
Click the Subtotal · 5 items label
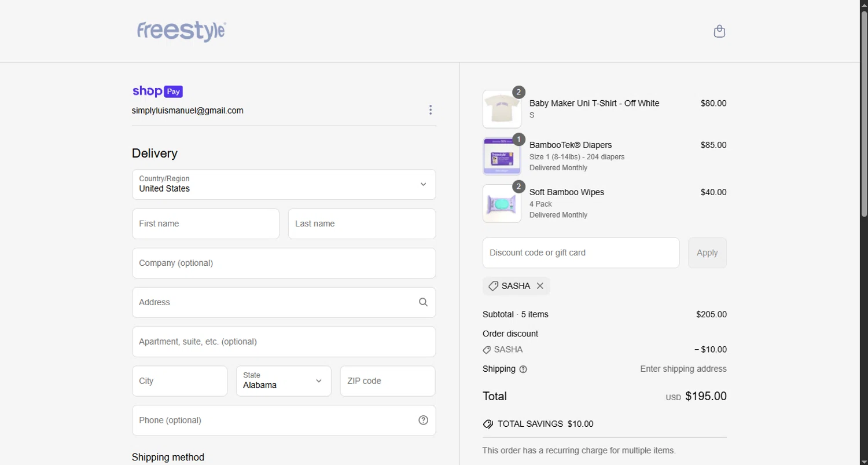tap(516, 314)
